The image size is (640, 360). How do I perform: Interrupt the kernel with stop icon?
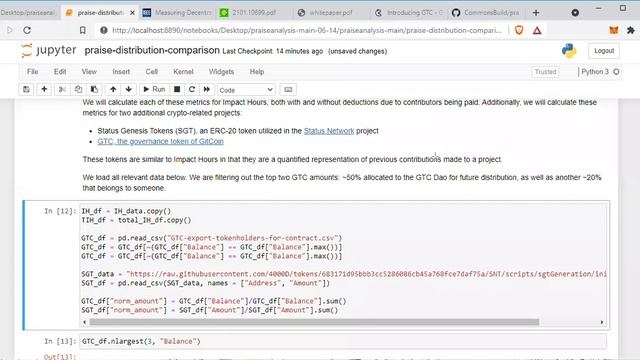pyautogui.click(x=177, y=89)
